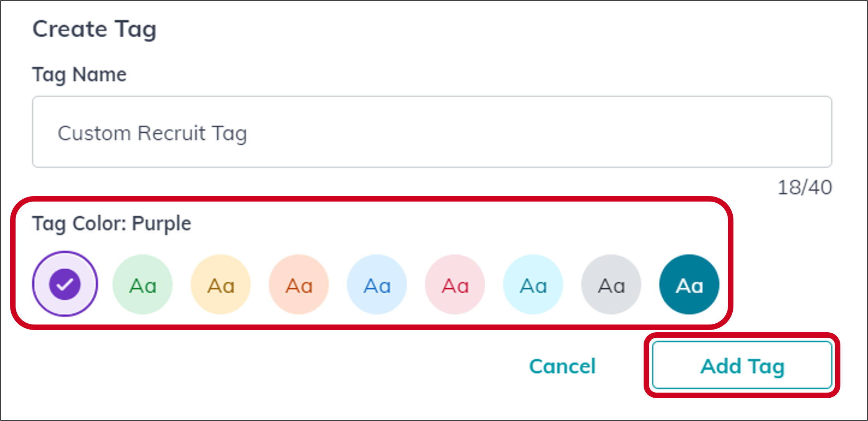Click the Add Tag button

(741, 365)
